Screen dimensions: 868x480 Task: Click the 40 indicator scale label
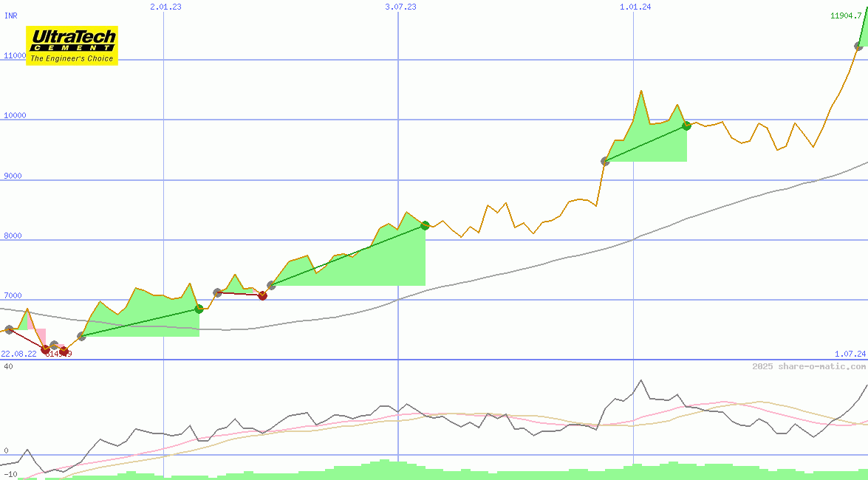pyautogui.click(x=8, y=366)
